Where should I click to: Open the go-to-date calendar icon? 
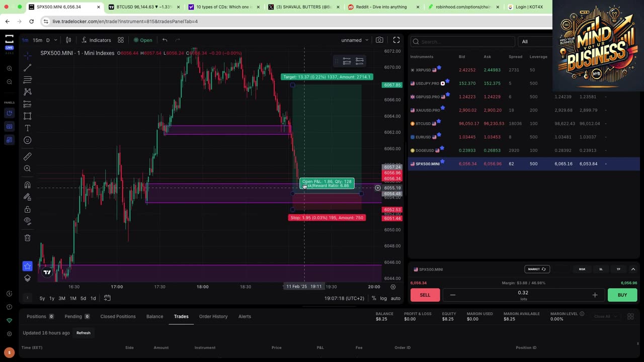[x=107, y=298]
